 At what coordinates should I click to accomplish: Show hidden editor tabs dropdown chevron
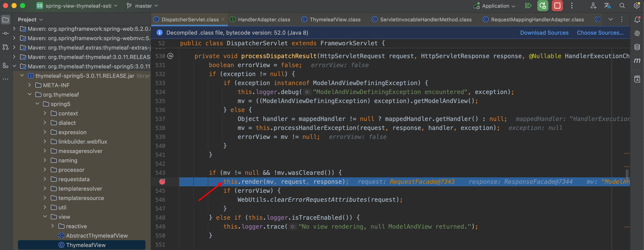[610, 19]
